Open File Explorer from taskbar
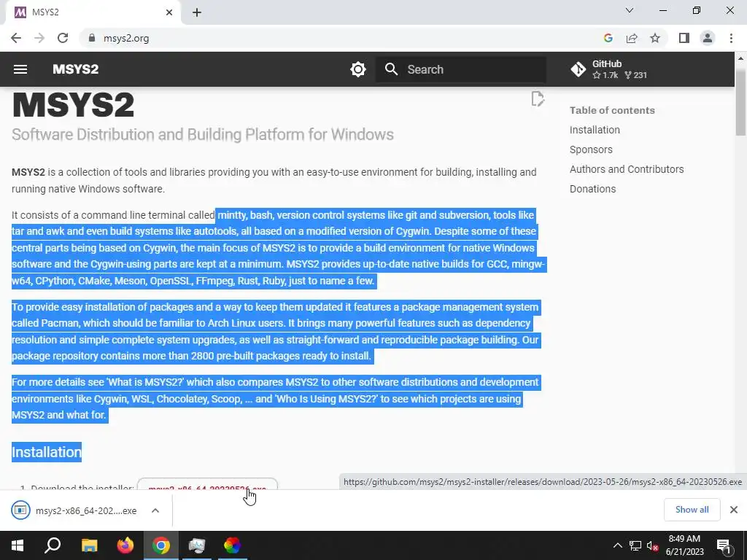 coord(89,545)
